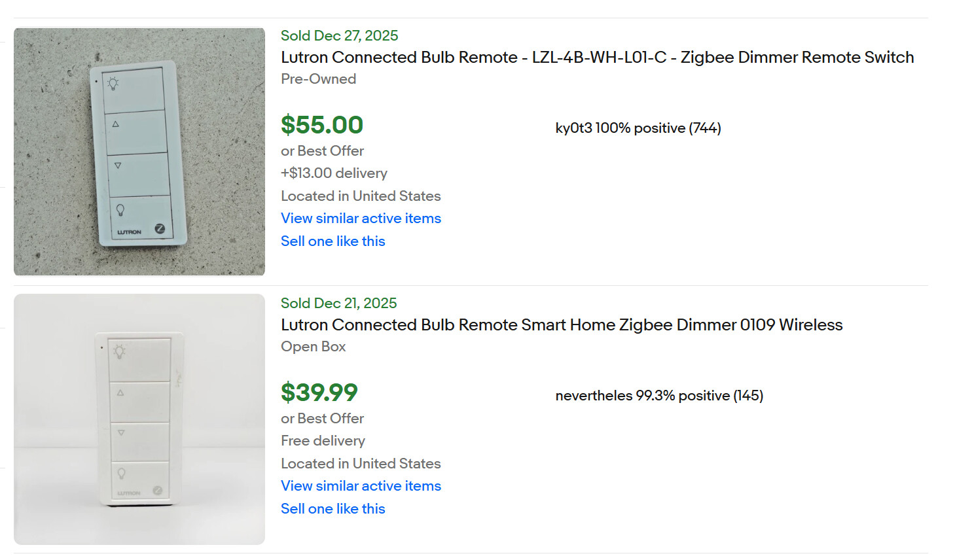Click the Pre-Owned condition label
The width and height of the screenshot is (955, 560).
point(318,79)
